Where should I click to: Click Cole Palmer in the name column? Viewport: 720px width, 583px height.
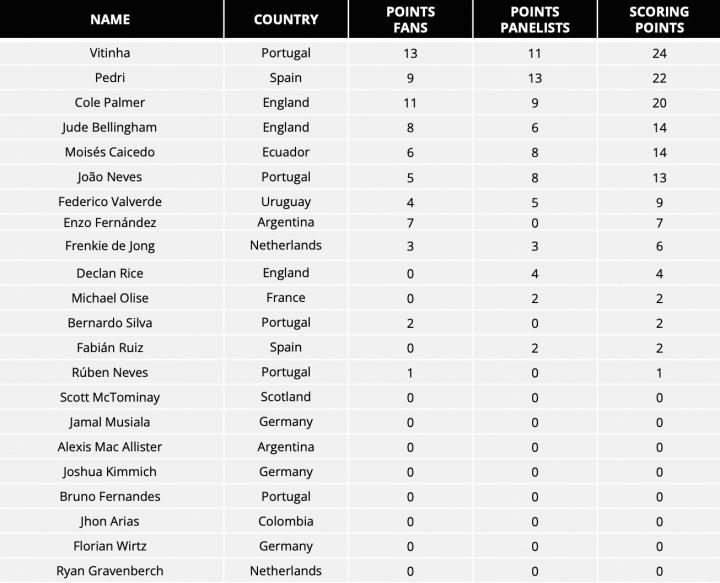pyautogui.click(x=110, y=103)
